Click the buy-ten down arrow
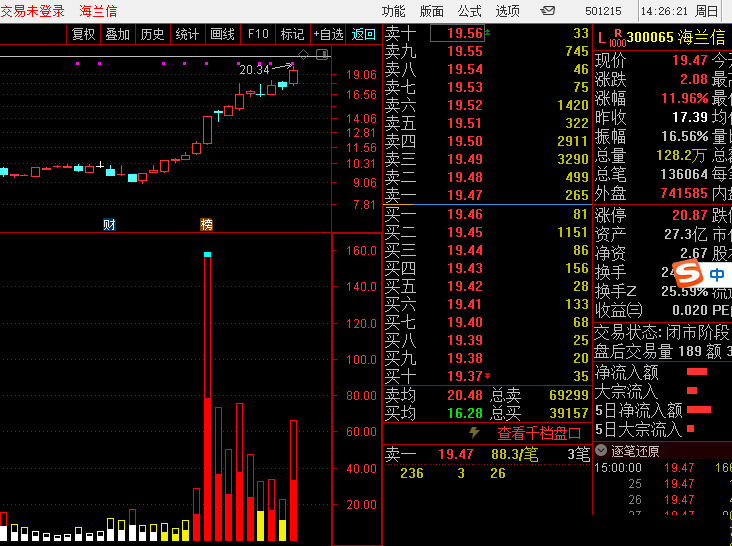This screenshot has height=546, width=732. [x=487, y=376]
